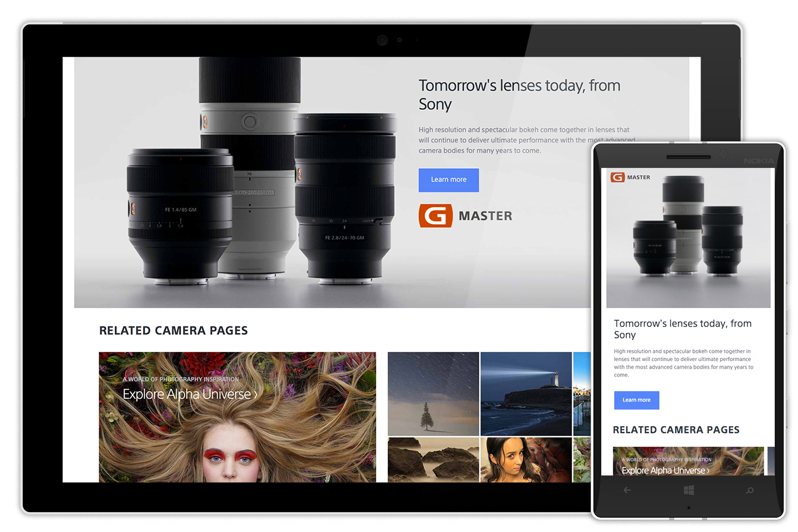Tap the search magnifier icon on the phone
The image size is (798, 532).
[749, 490]
